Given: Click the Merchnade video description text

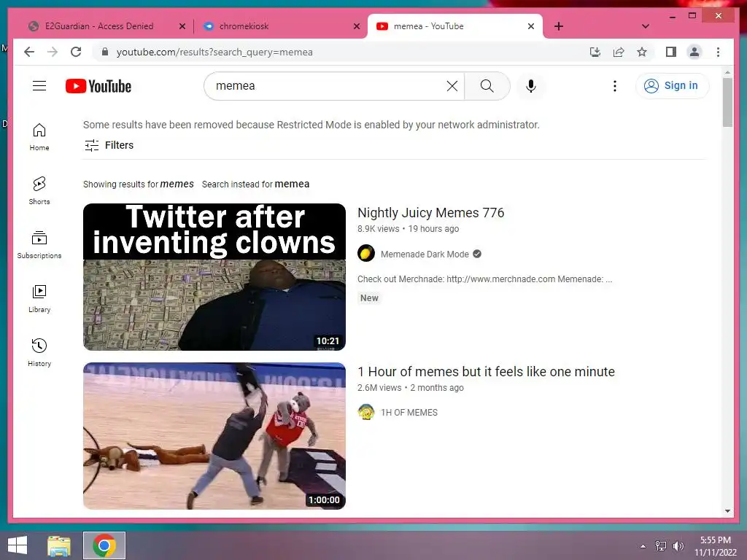Looking at the screenshot, I should click(x=484, y=279).
